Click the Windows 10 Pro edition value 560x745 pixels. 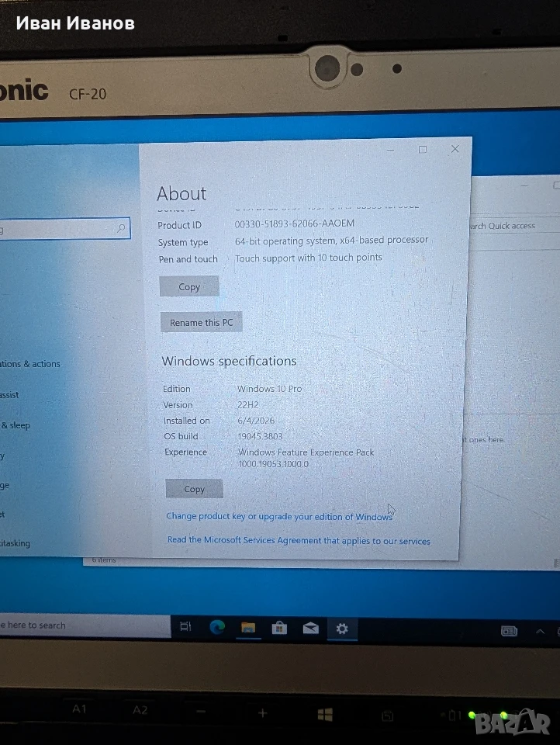(x=269, y=389)
